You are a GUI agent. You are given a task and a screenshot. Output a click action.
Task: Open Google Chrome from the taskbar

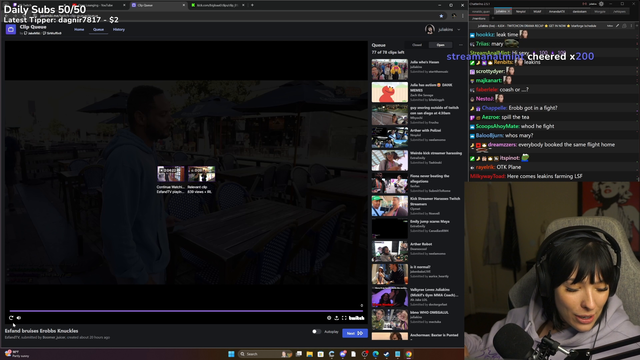(x=409, y=354)
